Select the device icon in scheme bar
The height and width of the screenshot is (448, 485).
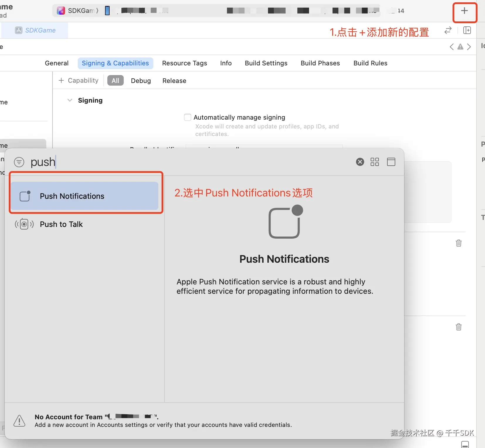tap(107, 11)
